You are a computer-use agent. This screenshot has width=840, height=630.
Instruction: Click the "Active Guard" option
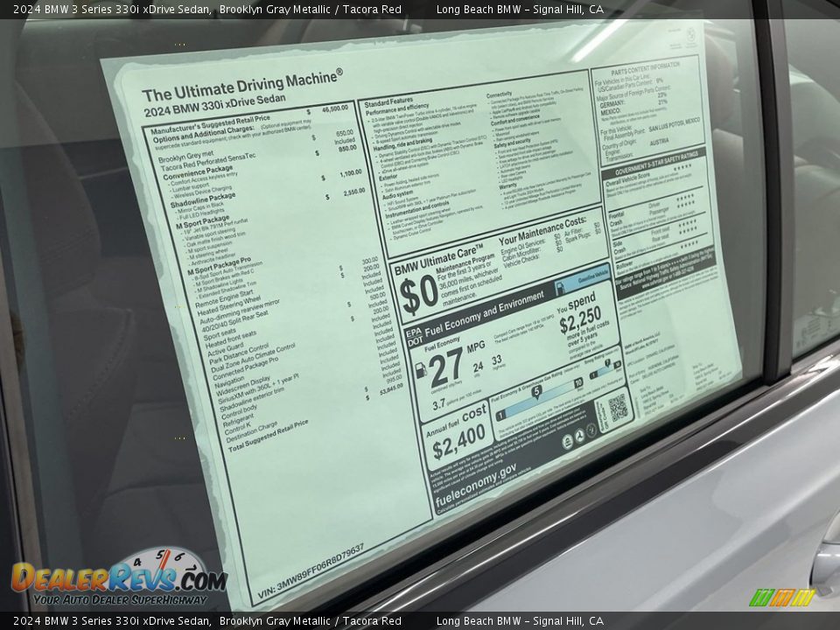click(x=226, y=351)
